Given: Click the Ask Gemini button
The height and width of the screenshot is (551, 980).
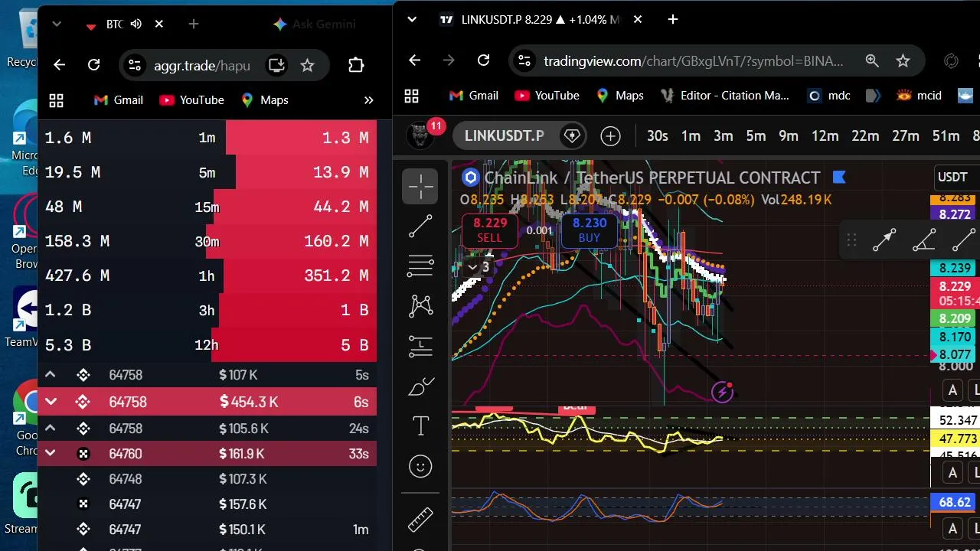Looking at the screenshot, I should [314, 24].
